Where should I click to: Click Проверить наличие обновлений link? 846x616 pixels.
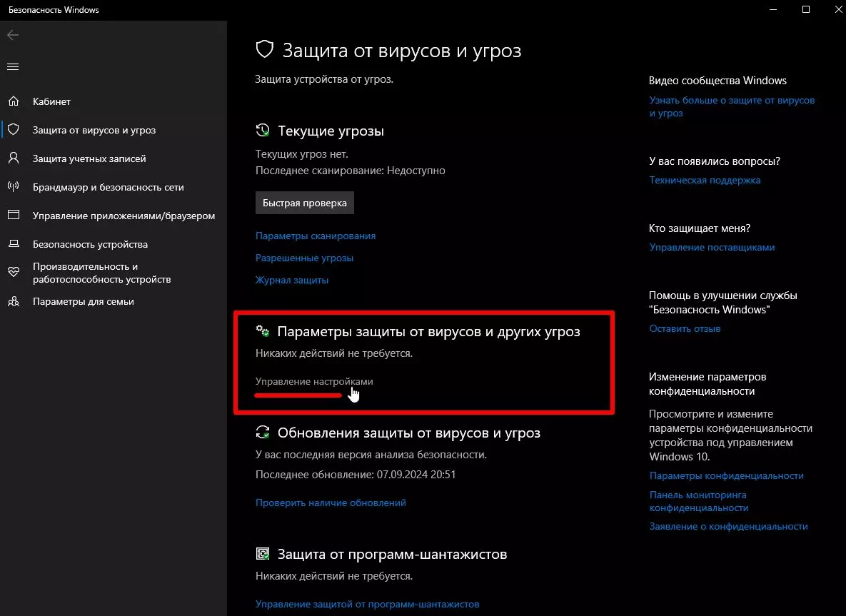(331, 503)
